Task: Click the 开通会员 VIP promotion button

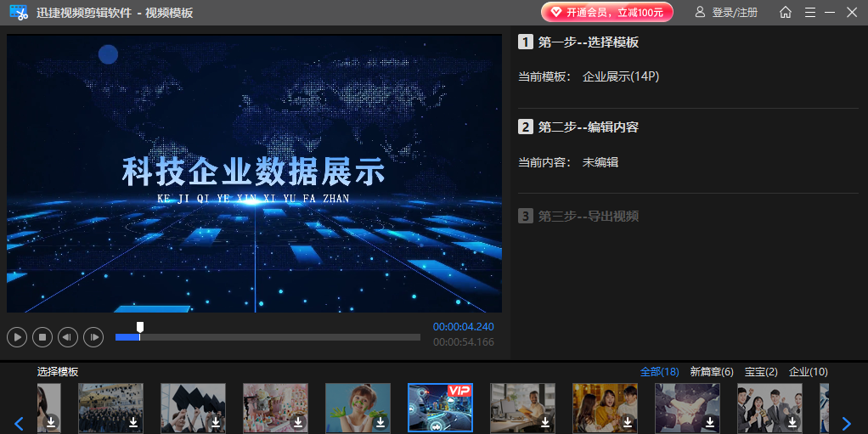Action: 606,12
